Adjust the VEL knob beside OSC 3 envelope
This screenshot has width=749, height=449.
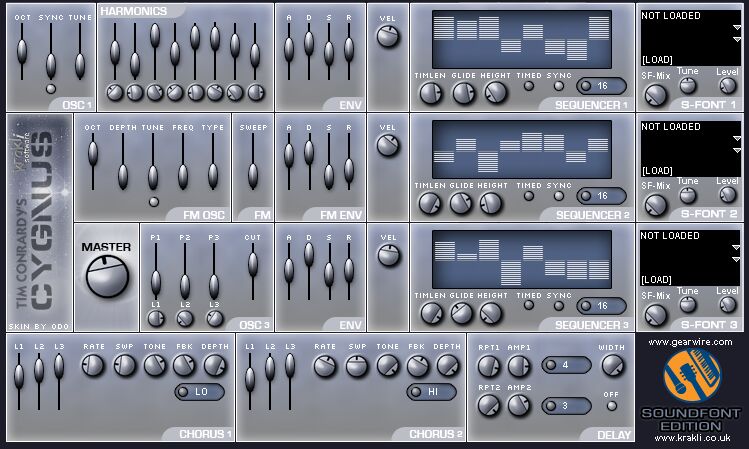click(388, 256)
